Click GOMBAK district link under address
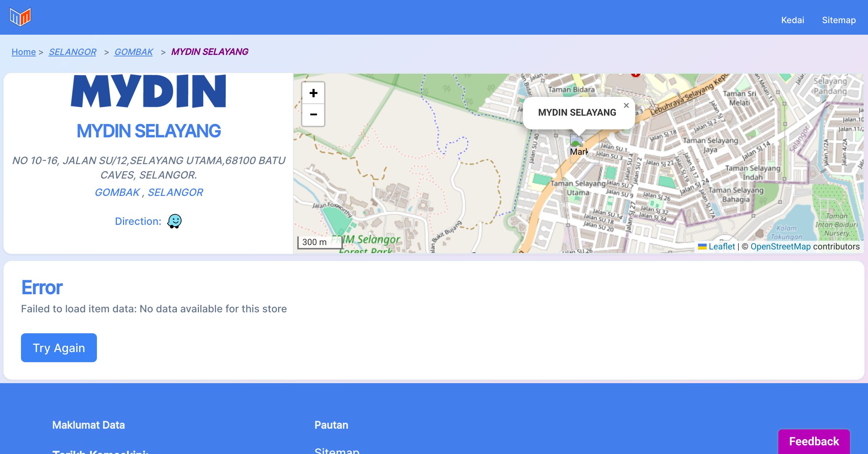 117,192
